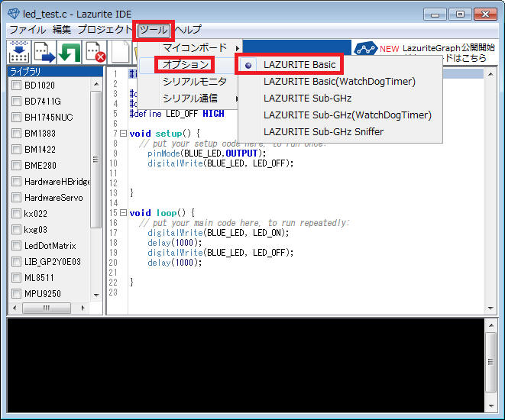The width and height of the screenshot is (505, 420).
Task: Select LAZURITE Sub-GHz(WatchDogTimer) option
Action: coord(348,115)
